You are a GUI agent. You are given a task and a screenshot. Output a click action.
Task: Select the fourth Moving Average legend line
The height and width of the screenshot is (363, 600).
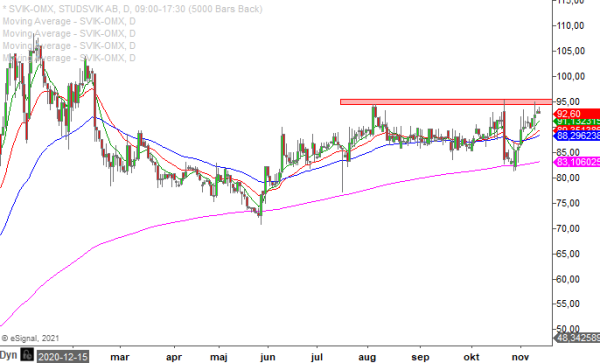69,58
